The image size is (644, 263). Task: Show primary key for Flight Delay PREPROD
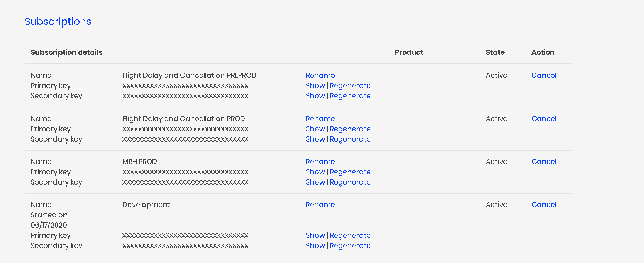(x=315, y=86)
